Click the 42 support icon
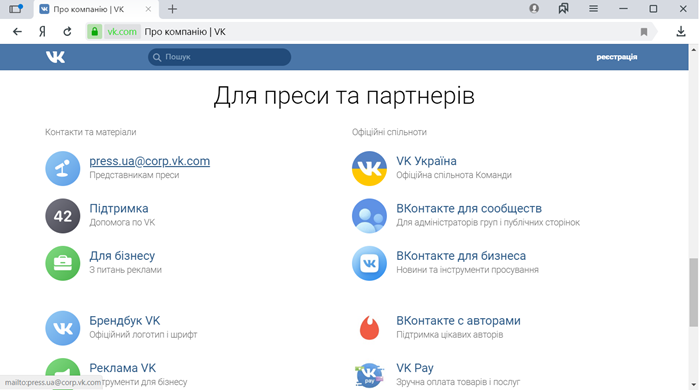The width and height of the screenshot is (699, 390). click(62, 216)
